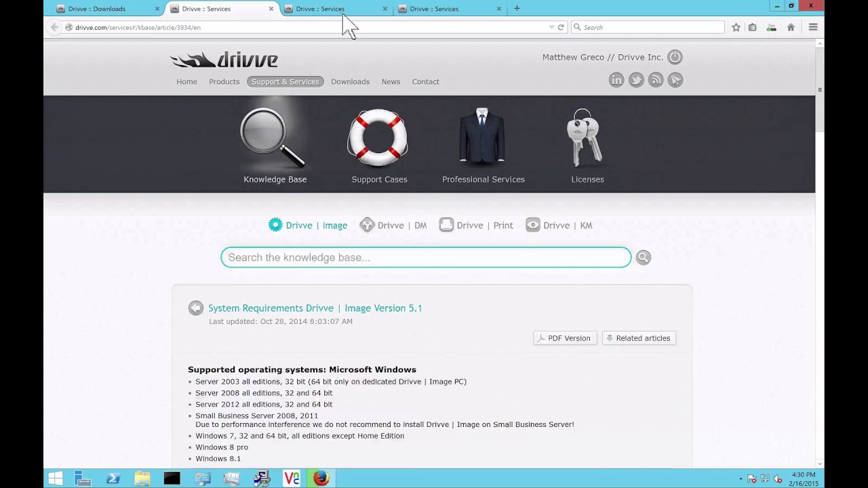
Task: Choose Drivve | KM product filter
Action: pyautogui.click(x=559, y=226)
